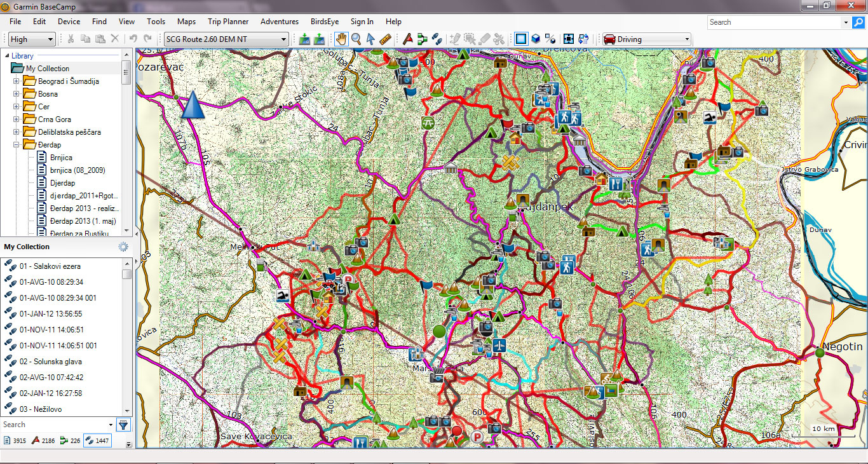
Task: Expand the Beograd i Šumadija folder
Action: click(x=17, y=81)
